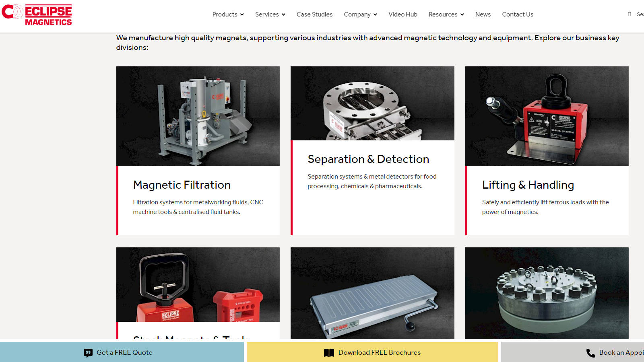Click the speech bubble quote icon
The width and height of the screenshot is (644, 362).
pos(88,353)
